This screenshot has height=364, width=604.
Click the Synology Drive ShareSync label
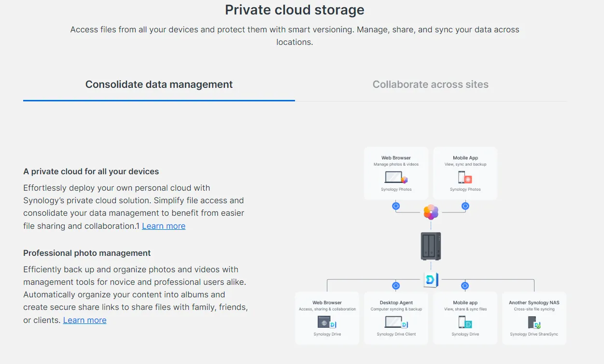point(534,334)
